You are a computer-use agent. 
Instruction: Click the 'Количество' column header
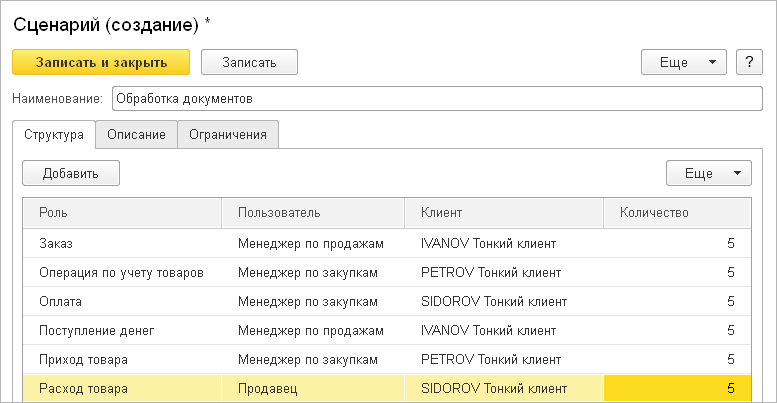tap(678, 213)
